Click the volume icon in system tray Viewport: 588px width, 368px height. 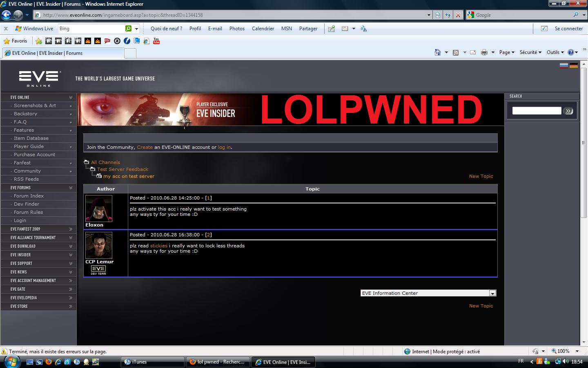coord(566,361)
